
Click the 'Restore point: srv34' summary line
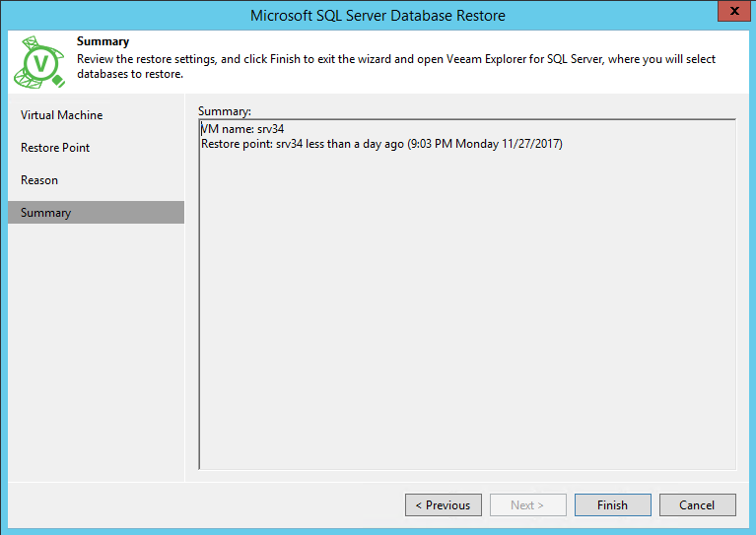(x=381, y=144)
